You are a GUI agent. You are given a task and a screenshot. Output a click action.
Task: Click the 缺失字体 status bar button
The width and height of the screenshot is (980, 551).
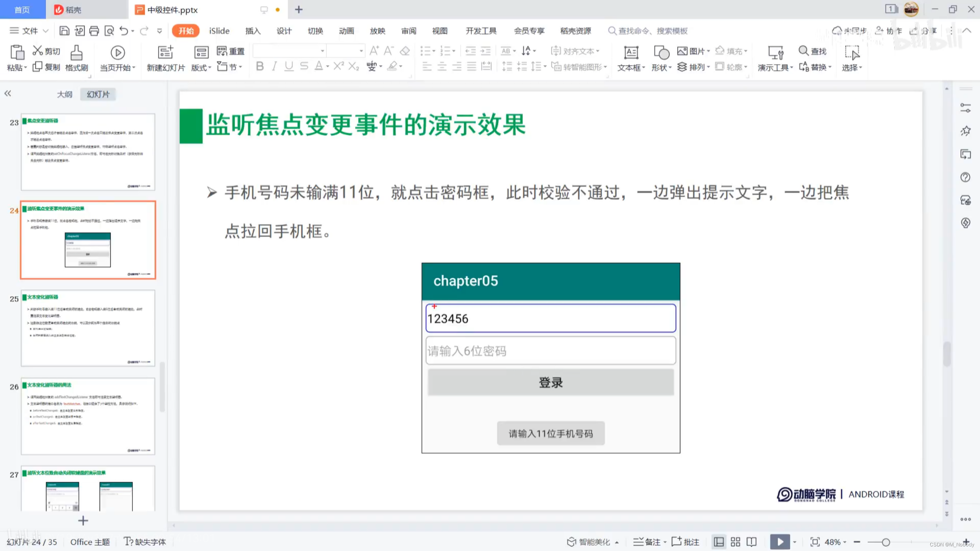point(145,542)
